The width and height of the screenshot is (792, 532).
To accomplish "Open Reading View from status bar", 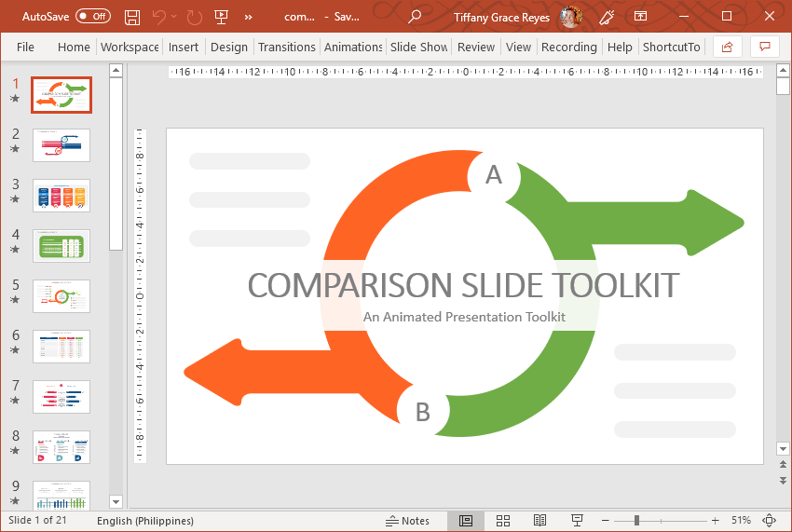I will (x=539, y=521).
